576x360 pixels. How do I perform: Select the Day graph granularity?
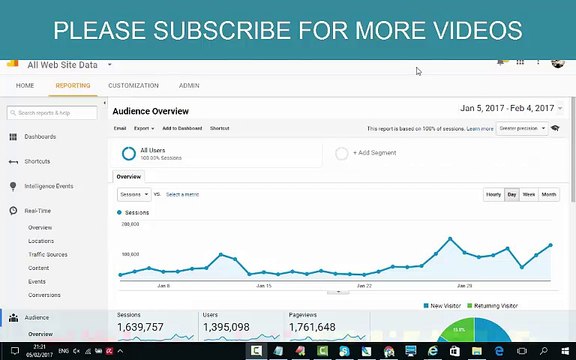click(512, 195)
